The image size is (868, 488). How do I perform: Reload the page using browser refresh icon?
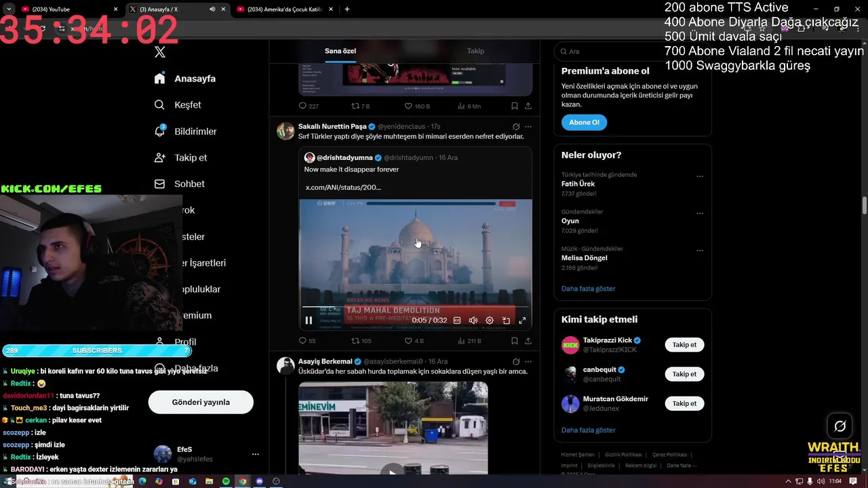[x=42, y=28]
